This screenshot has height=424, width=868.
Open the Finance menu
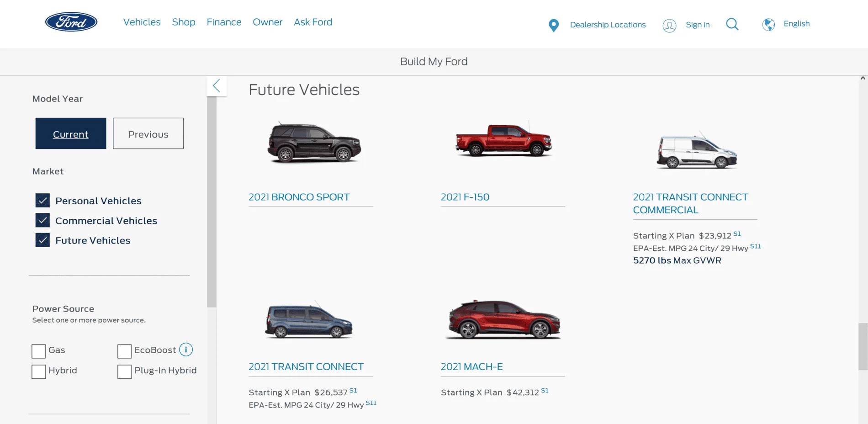(224, 22)
